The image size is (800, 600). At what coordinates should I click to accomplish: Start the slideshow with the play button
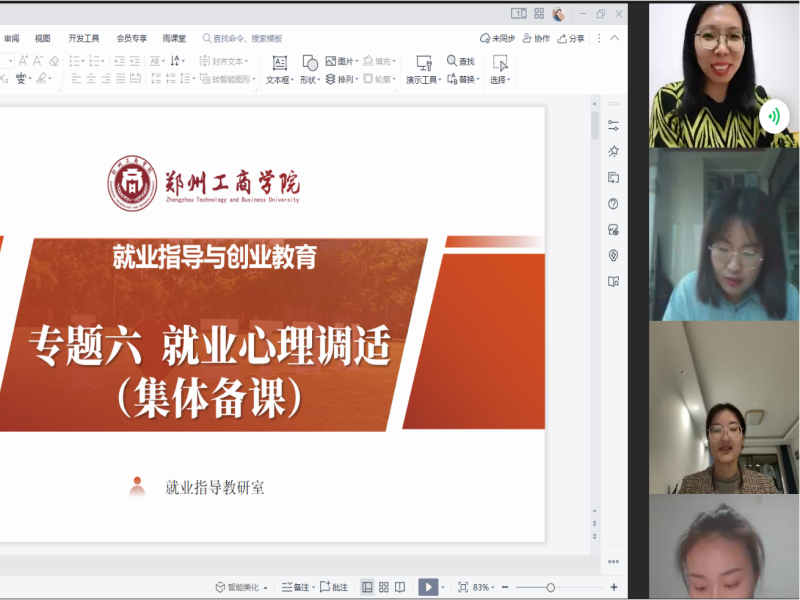(428, 587)
